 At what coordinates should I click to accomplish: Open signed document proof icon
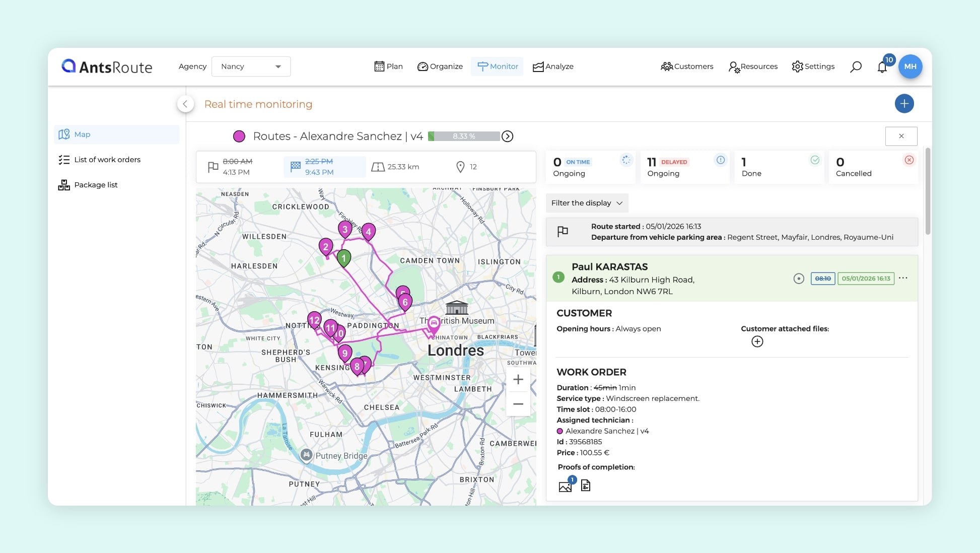585,486
